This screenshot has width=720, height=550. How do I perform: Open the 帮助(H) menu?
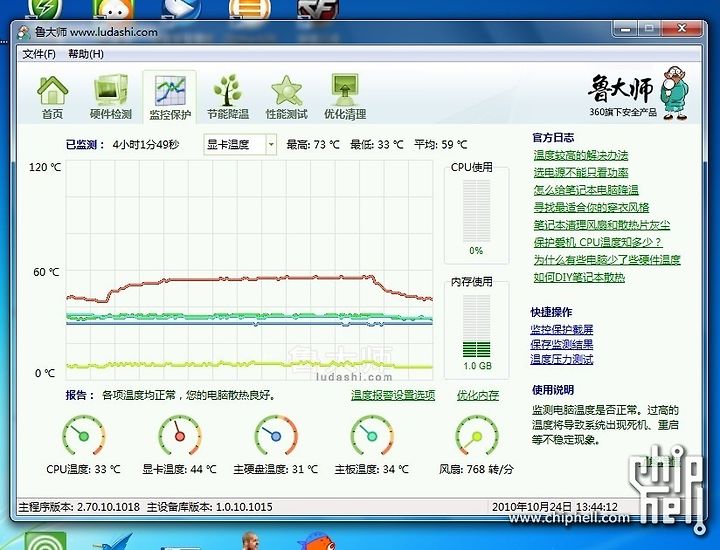click(x=86, y=54)
